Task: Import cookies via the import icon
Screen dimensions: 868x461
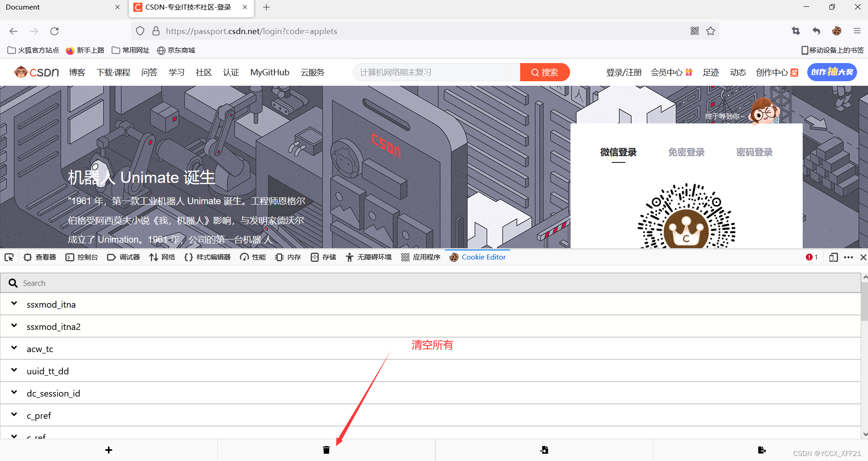Action: (544, 450)
